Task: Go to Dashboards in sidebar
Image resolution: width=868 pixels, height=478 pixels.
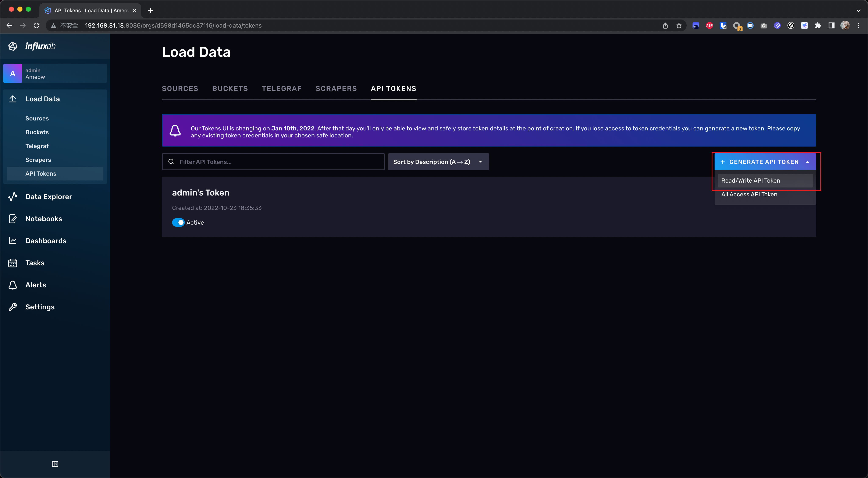Action: pos(46,241)
